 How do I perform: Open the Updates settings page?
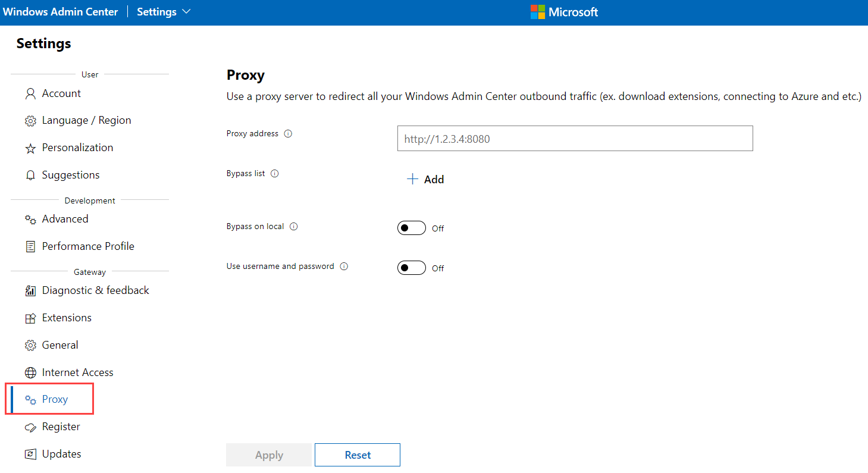61,454
